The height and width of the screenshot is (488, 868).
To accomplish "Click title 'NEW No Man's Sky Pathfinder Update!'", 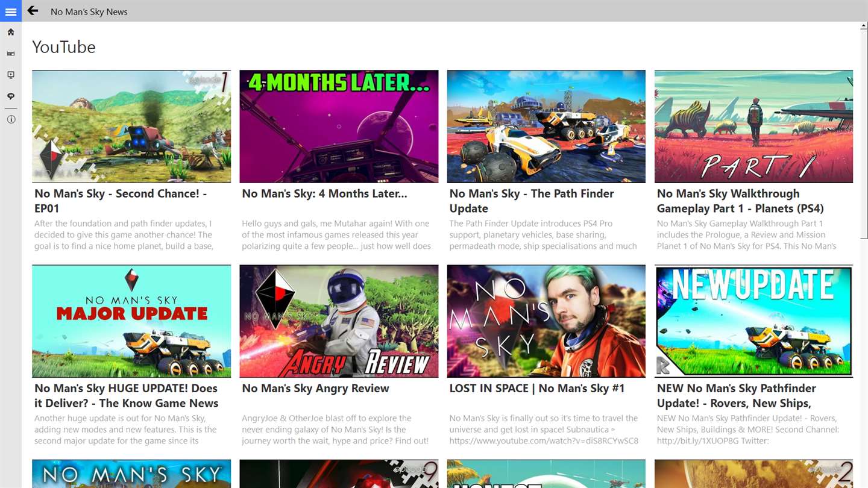I will (737, 396).
